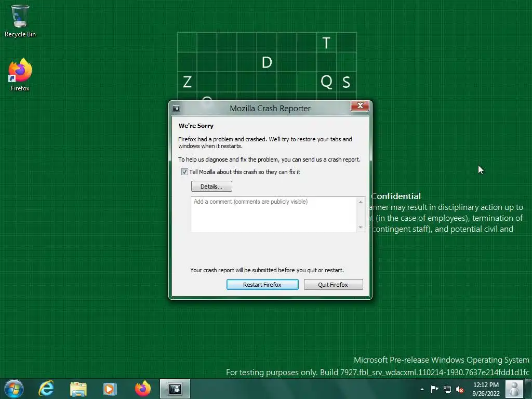Click the Restart Firefox button
This screenshot has width=532, height=399.
(x=262, y=285)
